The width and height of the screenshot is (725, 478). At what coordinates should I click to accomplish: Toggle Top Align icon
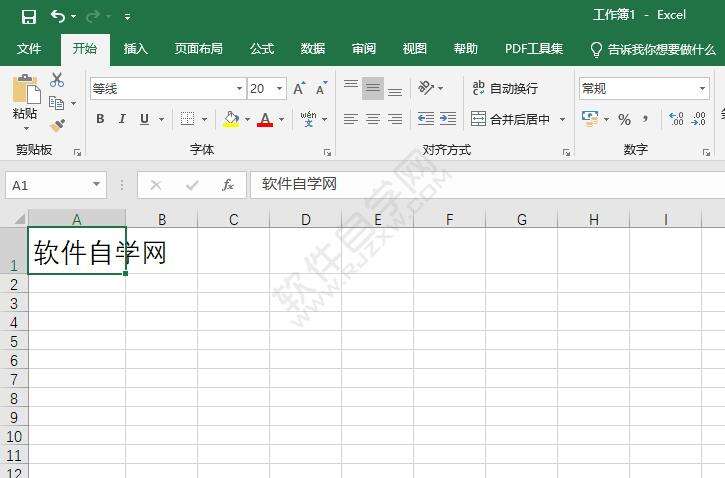point(351,84)
